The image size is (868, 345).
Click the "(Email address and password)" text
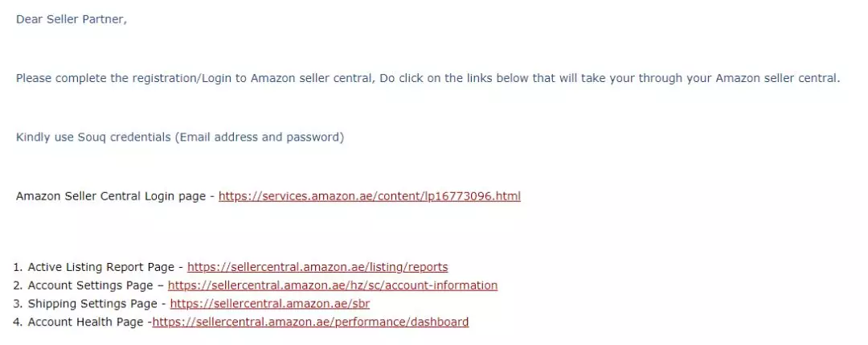[259, 138]
